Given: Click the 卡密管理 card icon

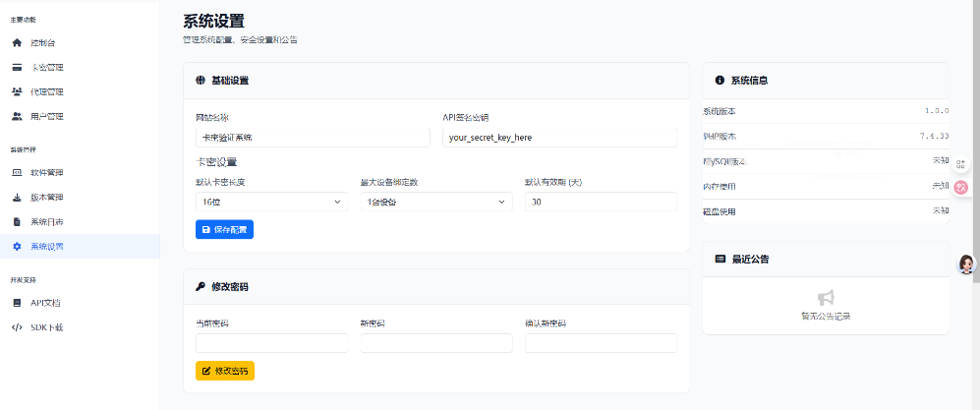Looking at the screenshot, I should [x=17, y=68].
